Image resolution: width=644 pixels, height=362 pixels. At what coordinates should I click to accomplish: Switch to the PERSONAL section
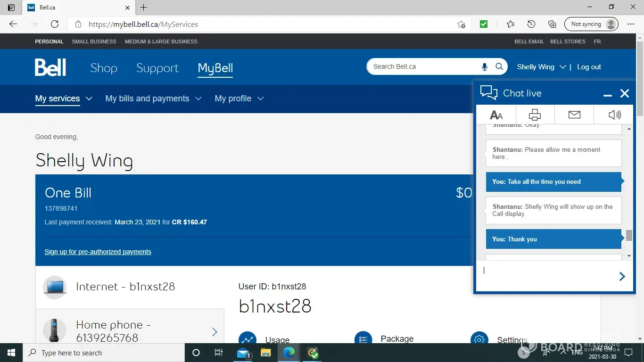pyautogui.click(x=49, y=41)
